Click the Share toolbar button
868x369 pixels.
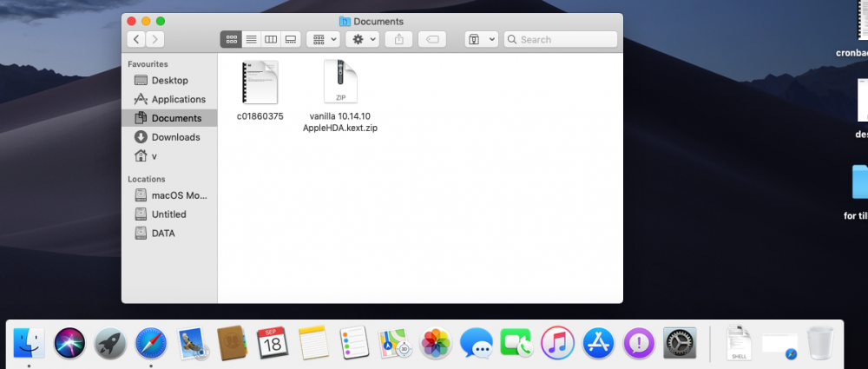398,39
